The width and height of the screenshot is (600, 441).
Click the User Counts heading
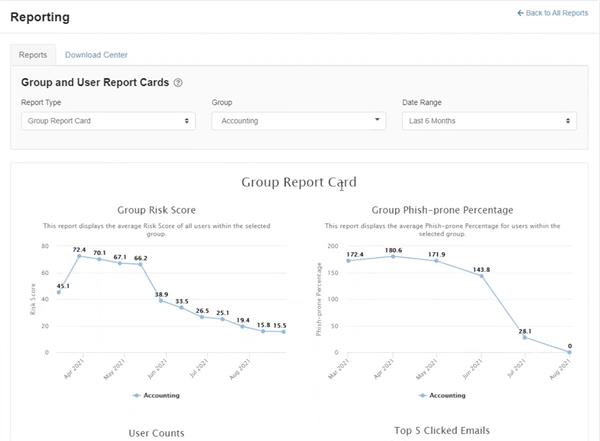coord(156,433)
